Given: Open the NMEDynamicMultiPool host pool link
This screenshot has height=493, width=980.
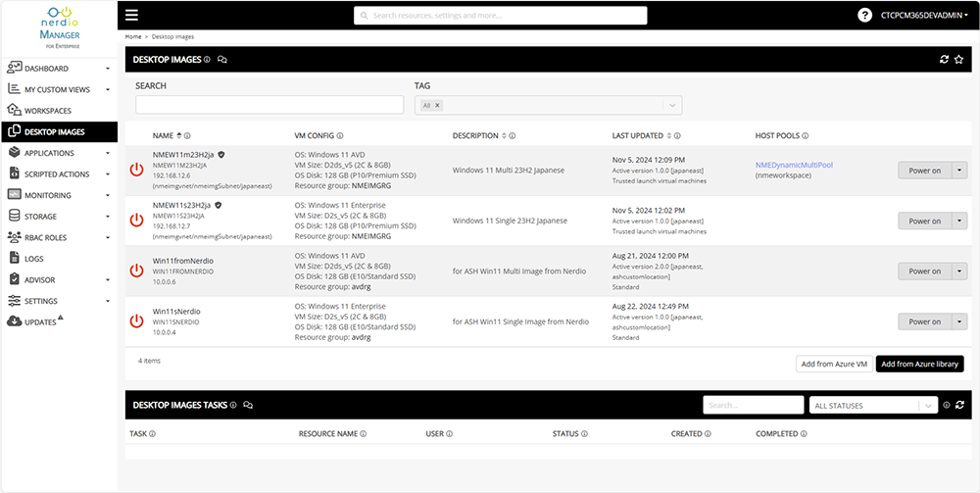Looking at the screenshot, I should coord(794,166).
